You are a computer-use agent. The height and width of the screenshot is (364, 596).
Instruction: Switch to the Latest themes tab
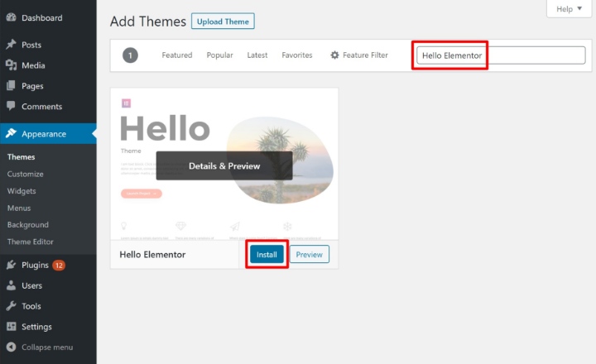coord(257,55)
